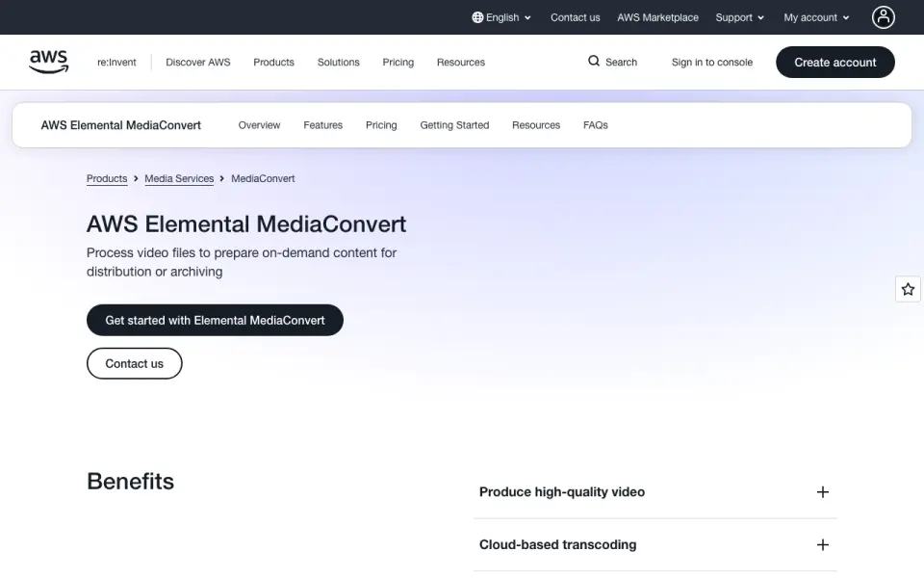
Task: Click the search magnifier icon
Action: tap(594, 62)
